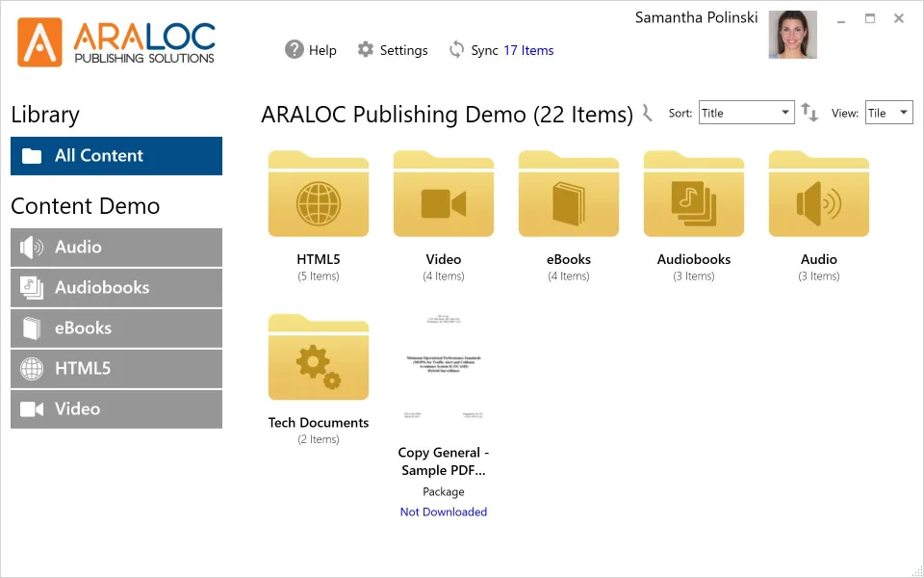Click the 'Content Demo' section heading
Screen dimensions: 924x578
point(86,206)
